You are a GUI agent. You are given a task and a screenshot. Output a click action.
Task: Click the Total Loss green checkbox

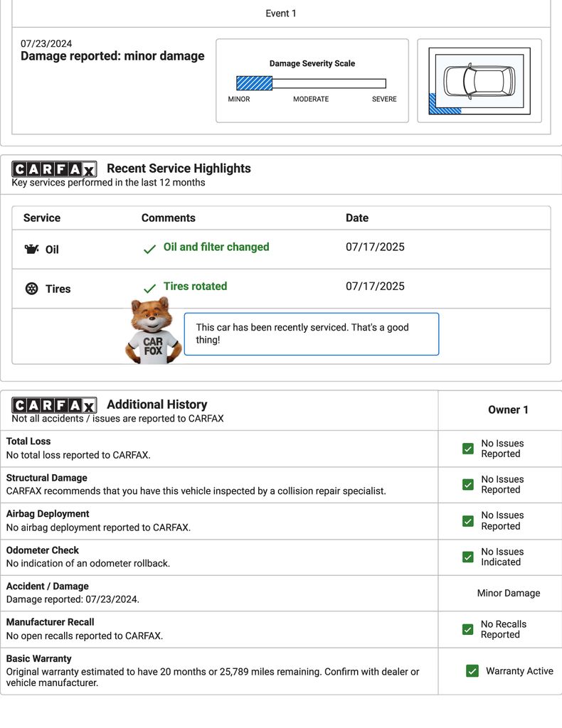[x=468, y=449]
